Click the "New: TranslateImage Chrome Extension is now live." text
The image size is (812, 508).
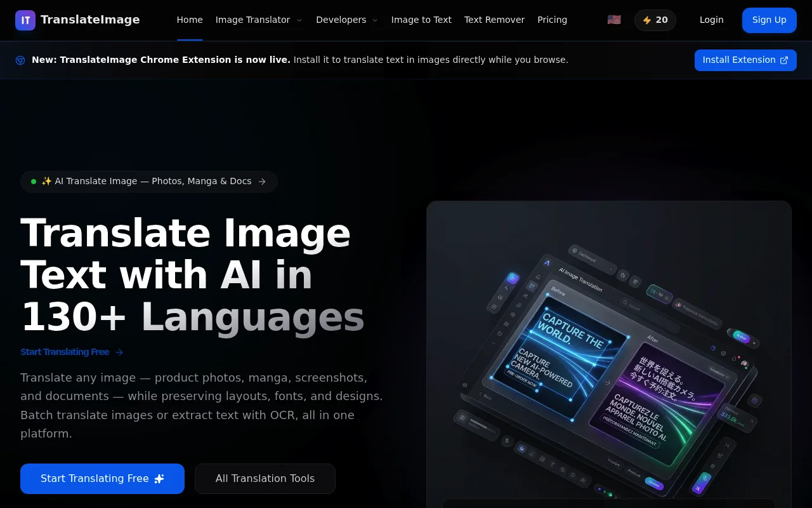click(x=161, y=60)
